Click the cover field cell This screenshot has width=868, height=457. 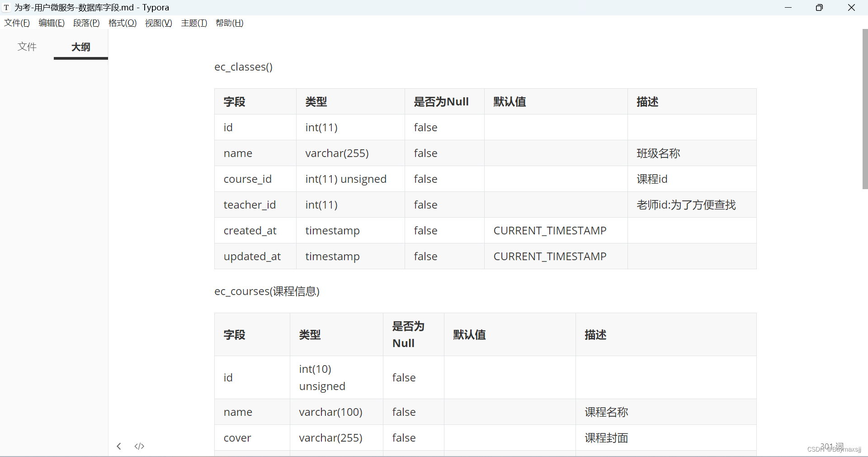[x=252, y=438]
